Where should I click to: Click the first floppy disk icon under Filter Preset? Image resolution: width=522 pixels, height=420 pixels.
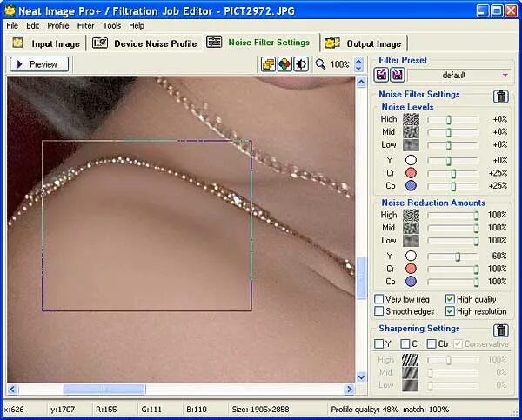coord(381,75)
